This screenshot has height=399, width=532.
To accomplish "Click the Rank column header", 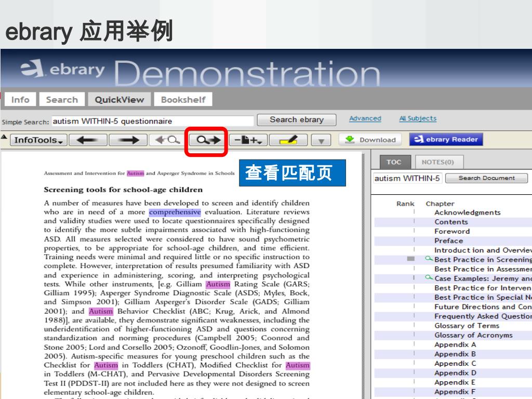I will 405,204.
